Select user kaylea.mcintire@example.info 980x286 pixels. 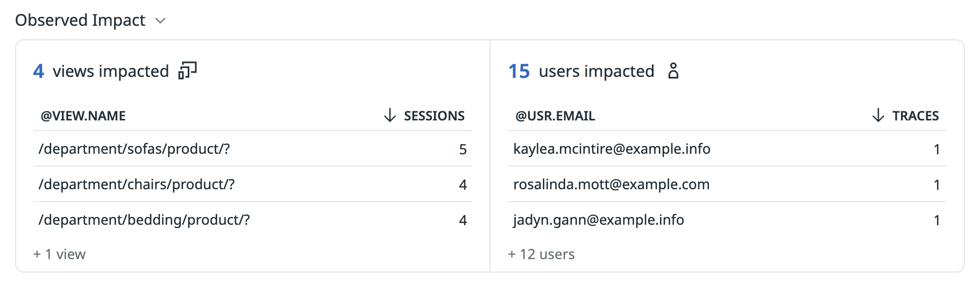tap(612, 149)
